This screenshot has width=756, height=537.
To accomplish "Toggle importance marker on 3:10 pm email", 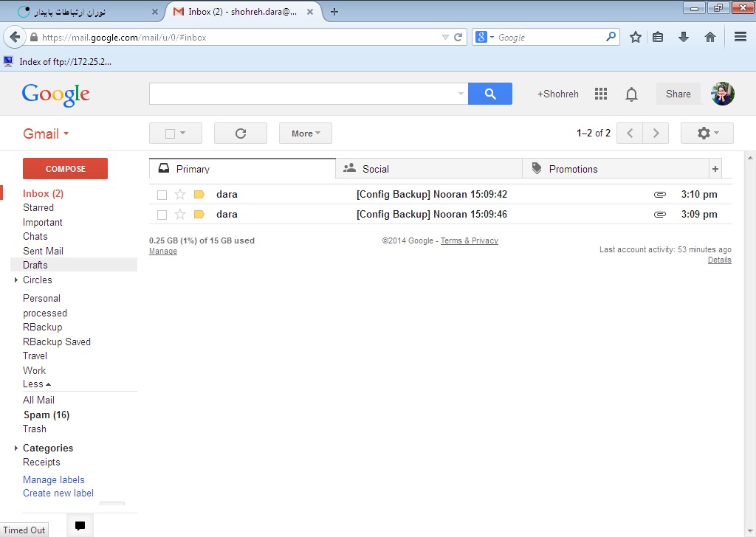I will point(199,194).
